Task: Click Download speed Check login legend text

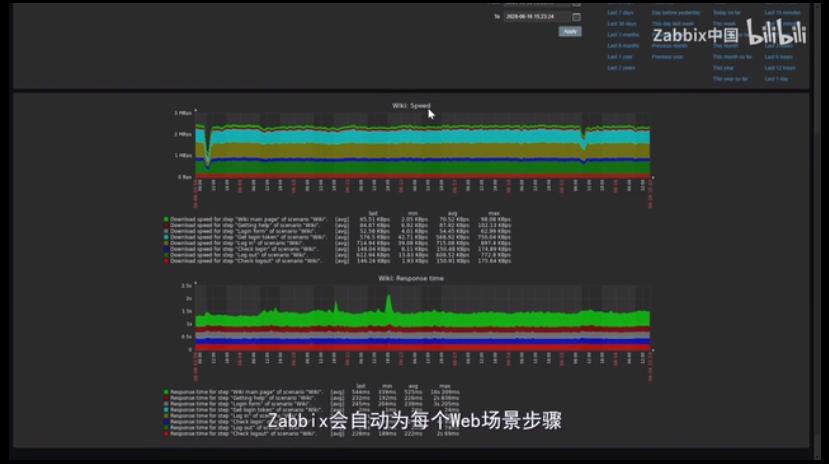Action: 244,249
